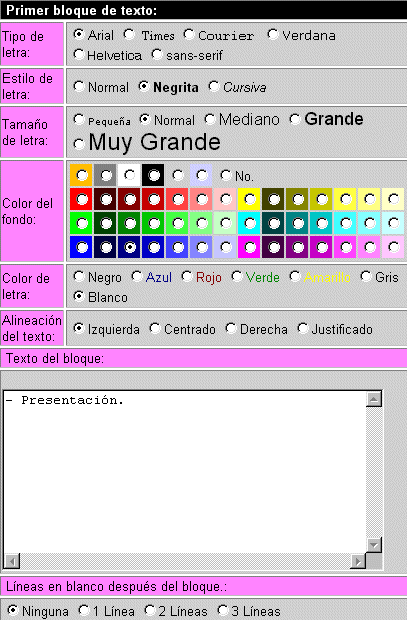Select the darkest olive background swatch
Screen dimensions: 407x620
(x=274, y=199)
